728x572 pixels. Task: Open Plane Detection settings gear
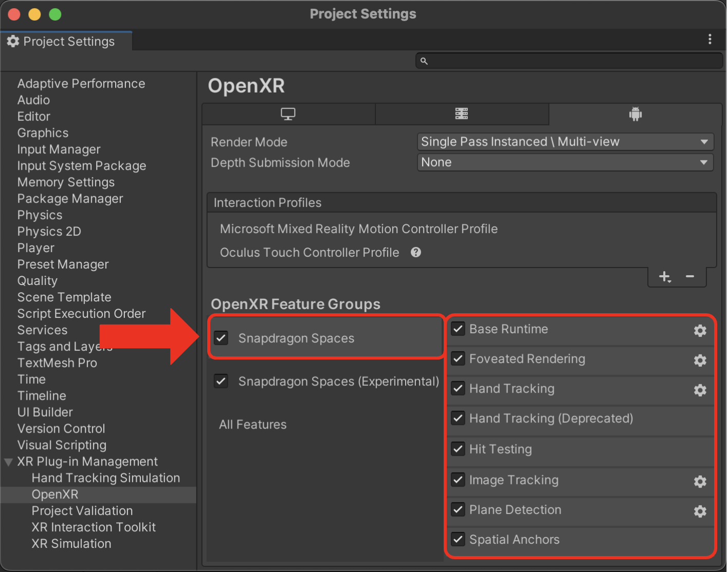tap(700, 511)
